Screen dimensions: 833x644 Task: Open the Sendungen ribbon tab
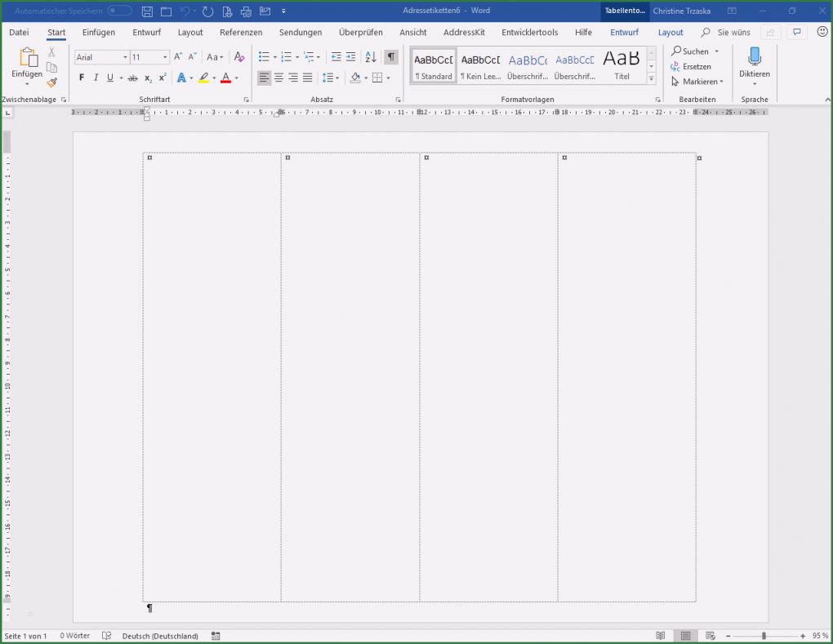[x=300, y=32]
